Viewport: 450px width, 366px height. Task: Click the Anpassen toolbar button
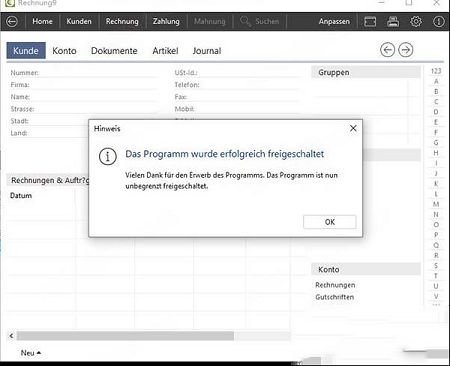pyautogui.click(x=334, y=22)
